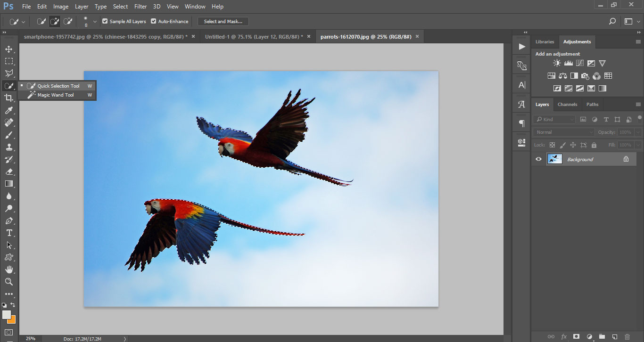Toggle Lock all padlock icon
The width and height of the screenshot is (644, 342).
[594, 145]
